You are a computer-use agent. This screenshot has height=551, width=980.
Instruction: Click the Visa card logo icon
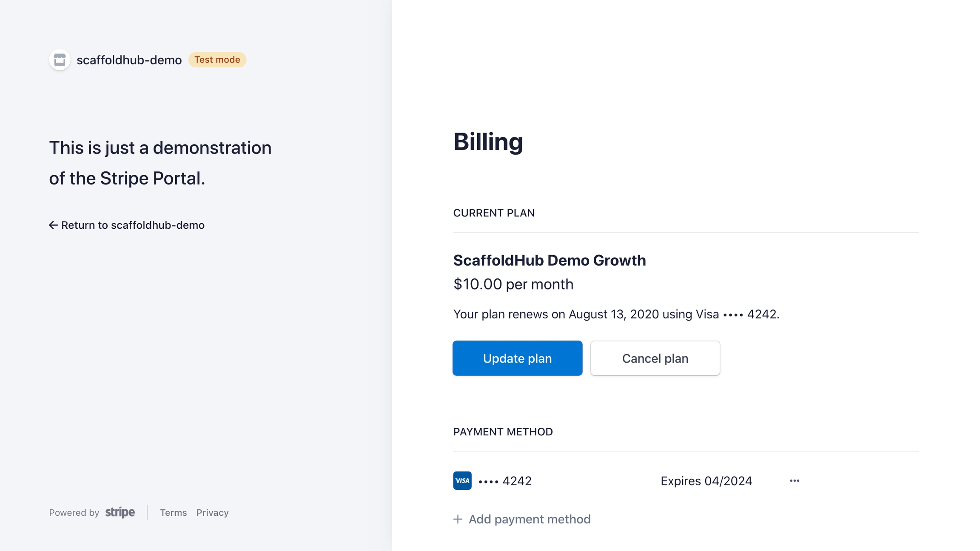point(462,481)
